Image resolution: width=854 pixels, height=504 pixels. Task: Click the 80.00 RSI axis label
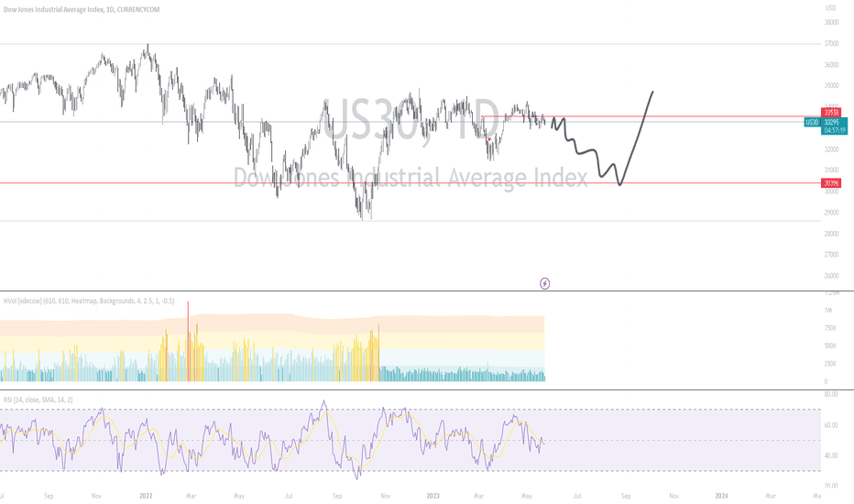pyautogui.click(x=831, y=394)
